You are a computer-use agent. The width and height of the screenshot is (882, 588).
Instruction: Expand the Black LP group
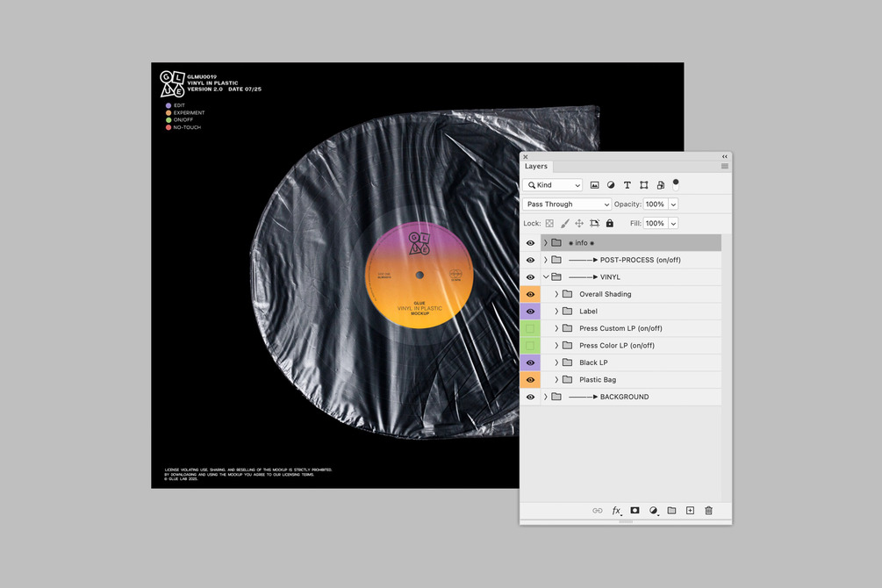556,362
